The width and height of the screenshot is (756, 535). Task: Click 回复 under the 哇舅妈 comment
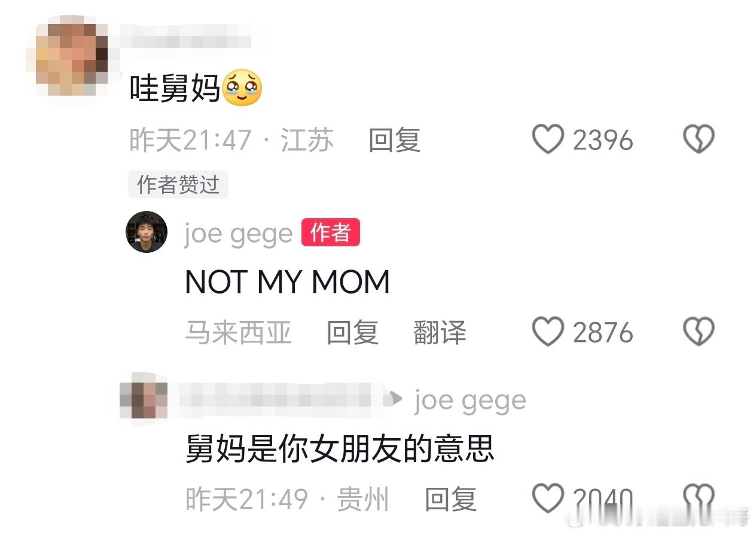tap(394, 140)
